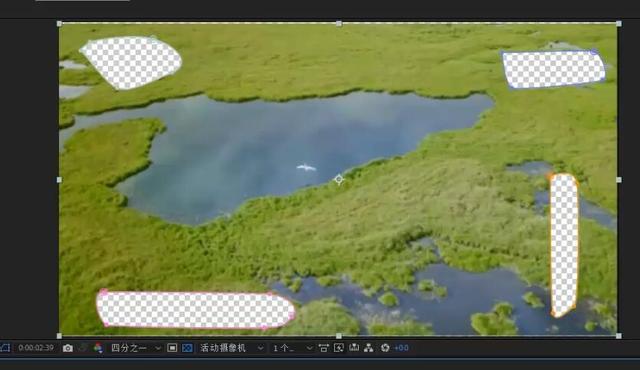Click the current time 0:00:02:39
The height and width of the screenshot is (370, 640).
(36, 348)
